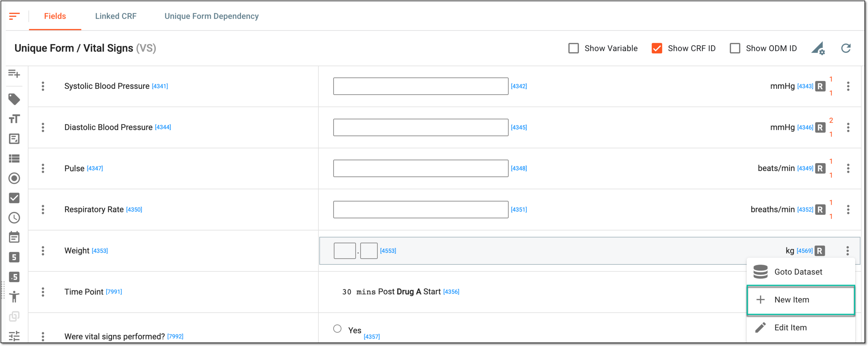Click the Respiratory Rate input field
This screenshot has height=346, width=868.
[x=421, y=210]
